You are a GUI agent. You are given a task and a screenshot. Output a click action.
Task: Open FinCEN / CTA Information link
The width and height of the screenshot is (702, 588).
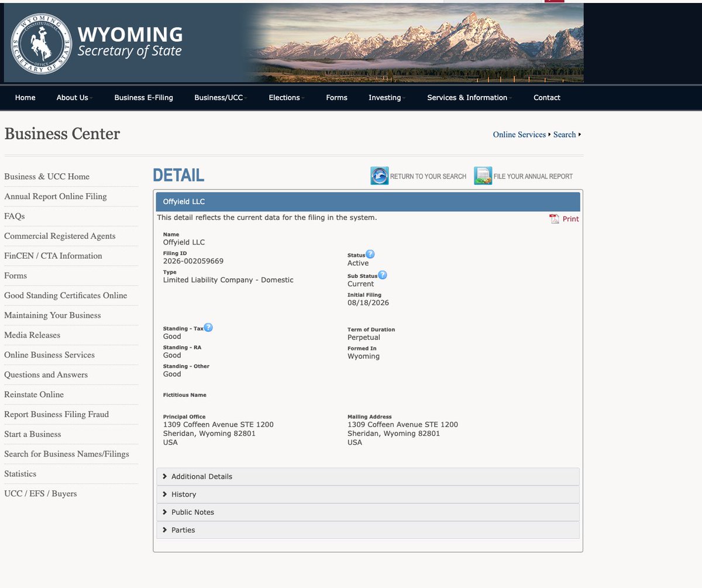point(53,256)
